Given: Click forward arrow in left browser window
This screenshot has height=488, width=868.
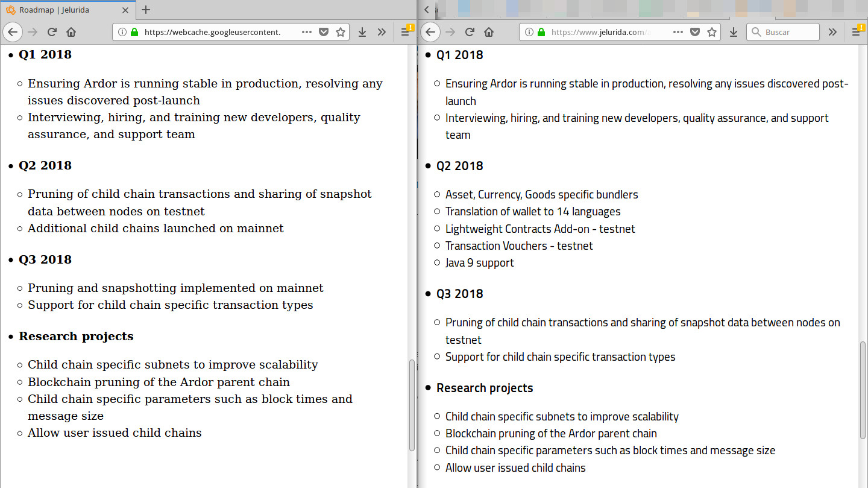Looking at the screenshot, I should [33, 32].
